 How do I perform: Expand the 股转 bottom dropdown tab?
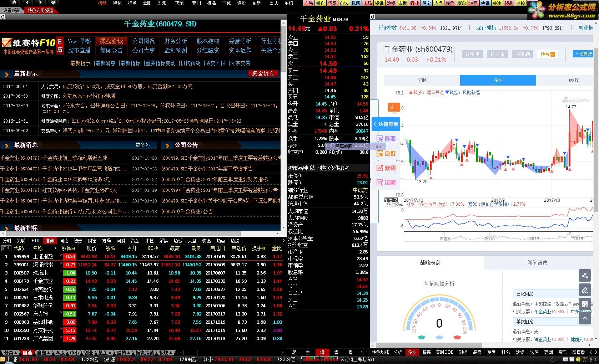pos(124,353)
